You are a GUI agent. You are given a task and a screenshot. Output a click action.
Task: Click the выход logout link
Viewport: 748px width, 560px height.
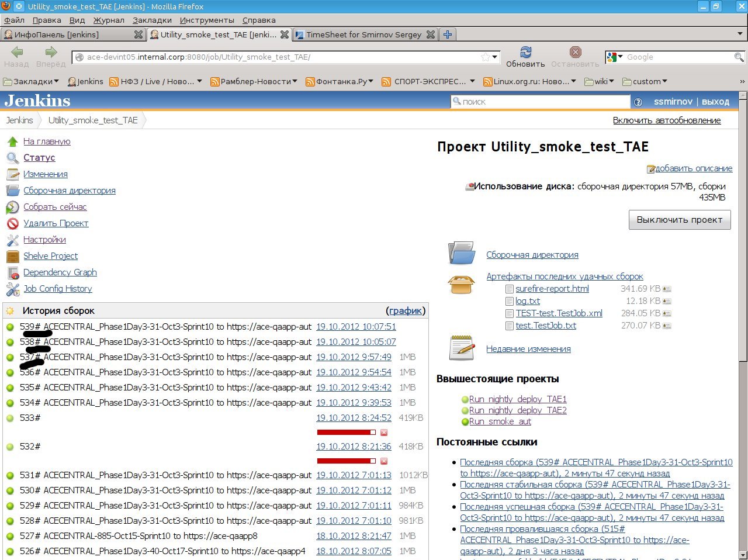click(715, 102)
